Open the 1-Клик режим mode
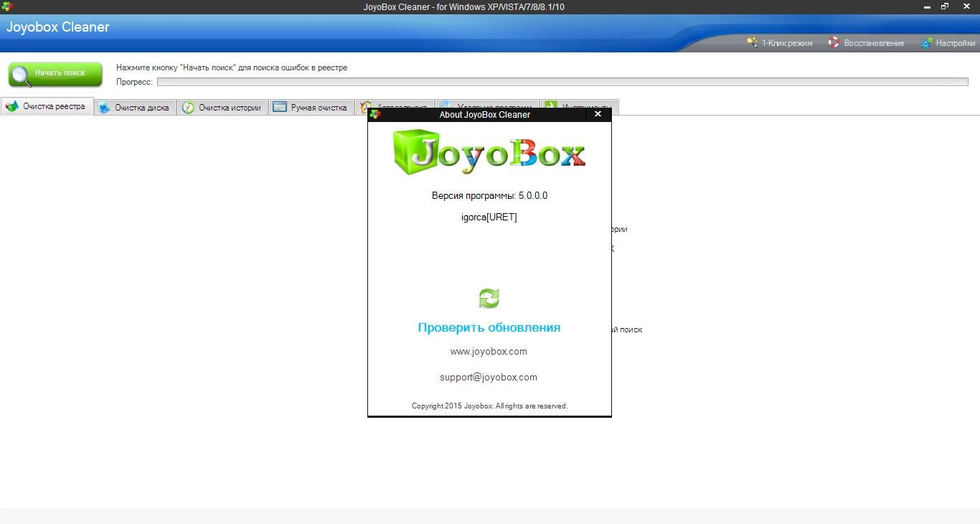The height and width of the screenshot is (524, 980). tap(779, 43)
